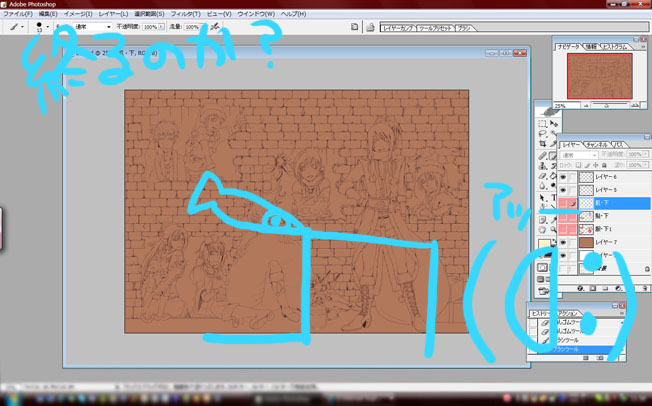The height and width of the screenshot is (406, 652).
Task: Select the Lasso tool
Action: pos(542,134)
